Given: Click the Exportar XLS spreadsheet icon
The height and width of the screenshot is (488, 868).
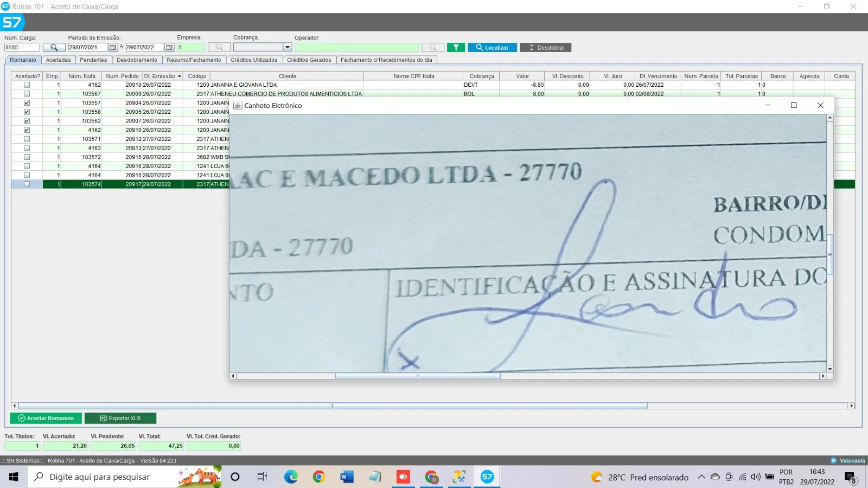Looking at the screenshot, I should coord(103,418).
